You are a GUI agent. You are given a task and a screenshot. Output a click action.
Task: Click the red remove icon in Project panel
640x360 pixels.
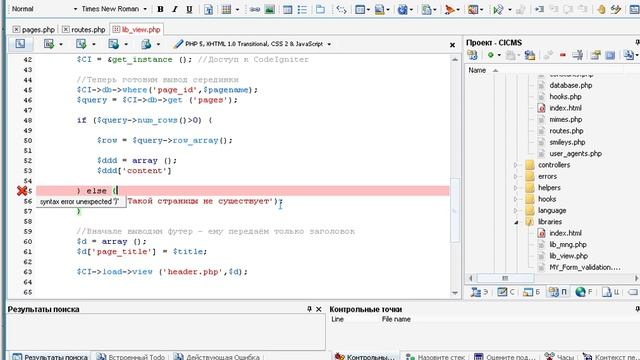[x=563, y=55]
